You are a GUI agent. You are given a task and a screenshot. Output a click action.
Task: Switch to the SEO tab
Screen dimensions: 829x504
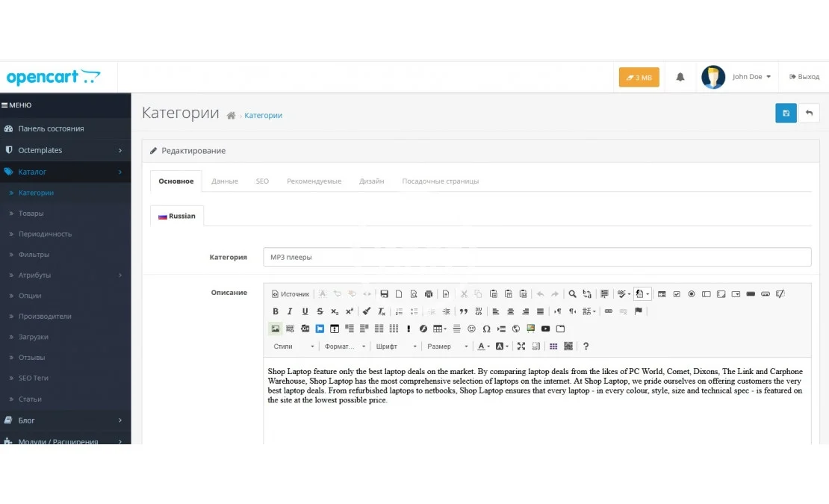point(262,181)
